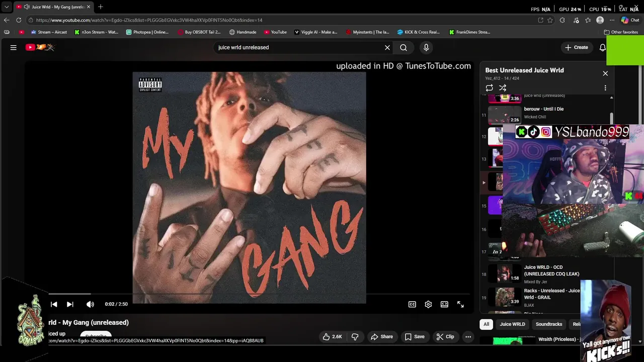Expand the 'Other favorites' folder
Viewport: 644px width, 362px height.
click(x=621, y=32)
